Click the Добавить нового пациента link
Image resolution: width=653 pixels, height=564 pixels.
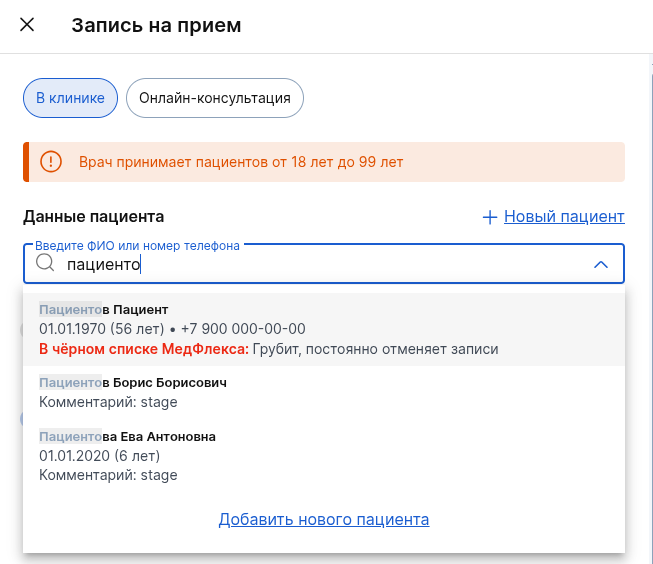[324, 519]
